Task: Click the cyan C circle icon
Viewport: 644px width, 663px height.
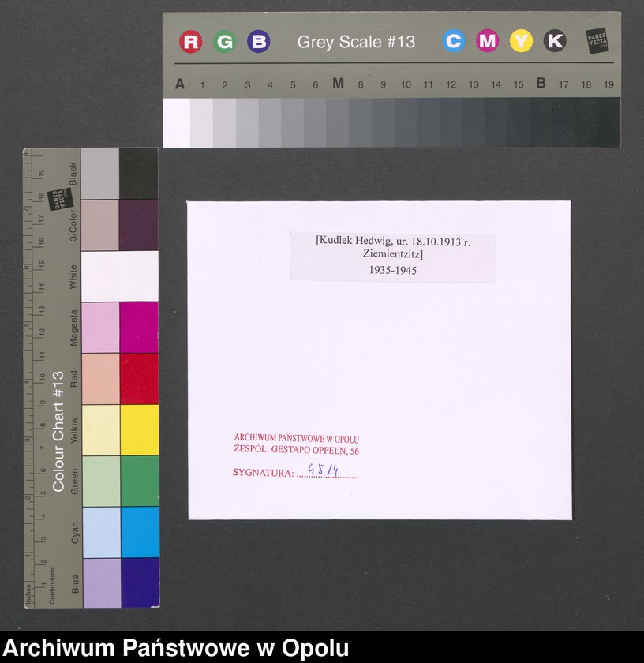Action: pos(453,41)
